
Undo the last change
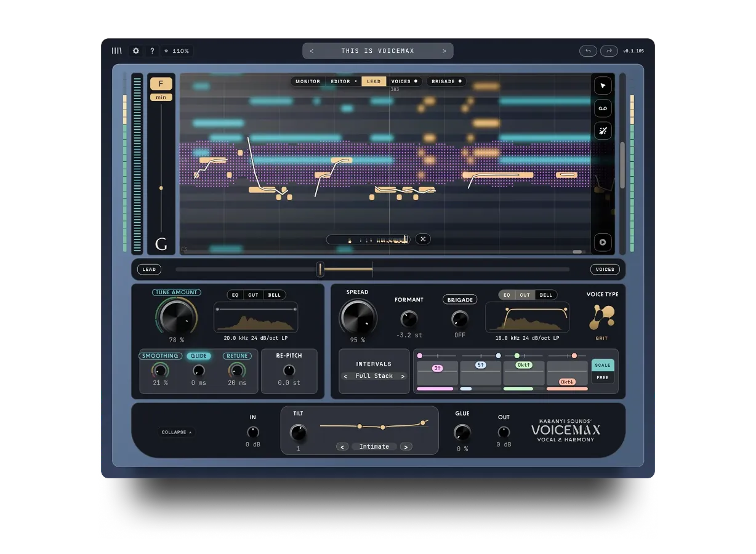coord(588,51)
